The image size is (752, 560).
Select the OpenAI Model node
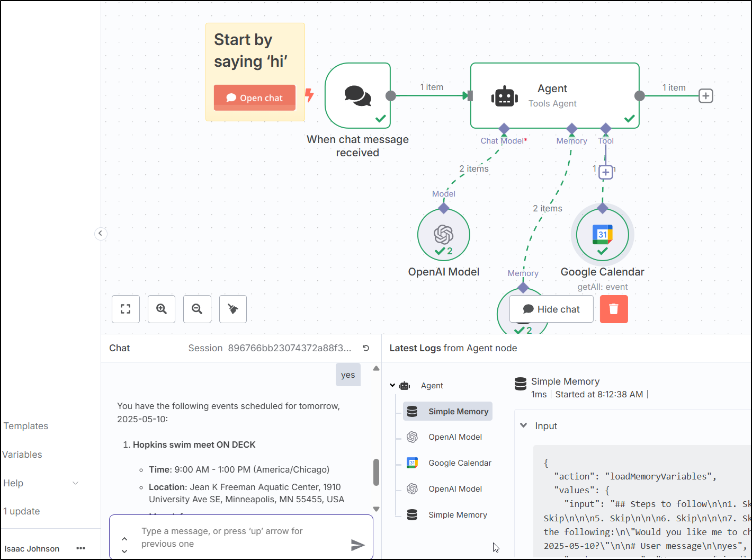point(444,235)
